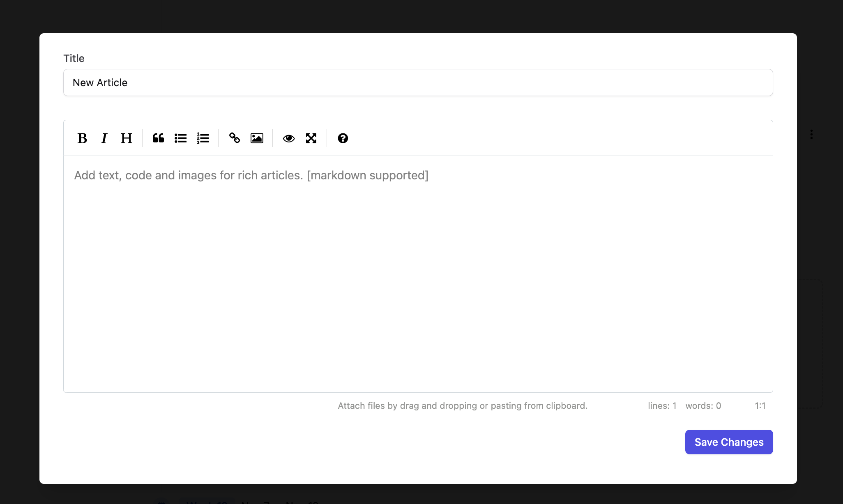Insert a hyperlink into the article
This screenshot has height=504, width=843.
tap(235, 138)
